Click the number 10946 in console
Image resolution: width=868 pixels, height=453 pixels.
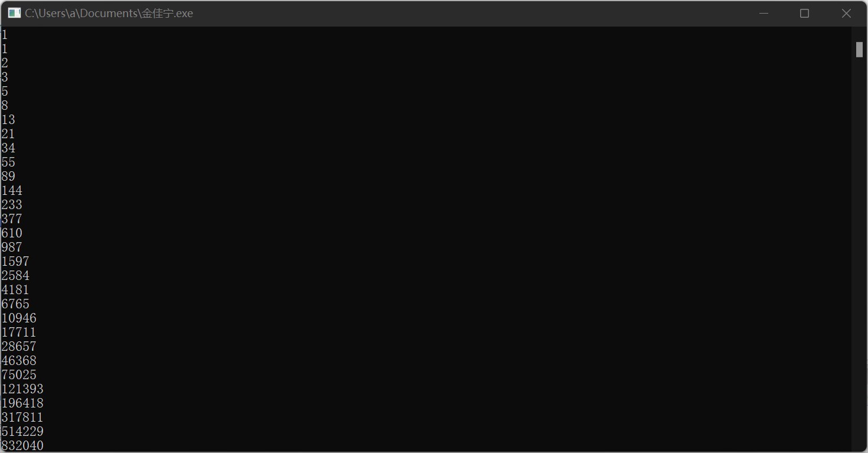click(19, 318)
